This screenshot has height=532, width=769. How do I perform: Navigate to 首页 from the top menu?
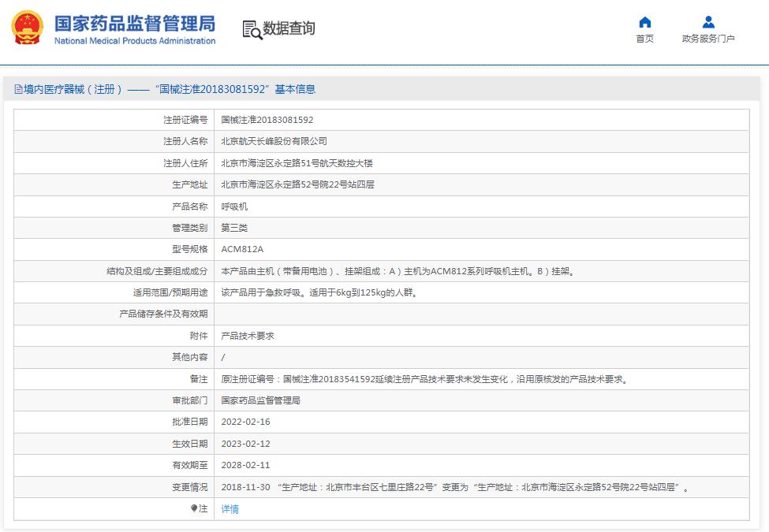pos(644,37)
